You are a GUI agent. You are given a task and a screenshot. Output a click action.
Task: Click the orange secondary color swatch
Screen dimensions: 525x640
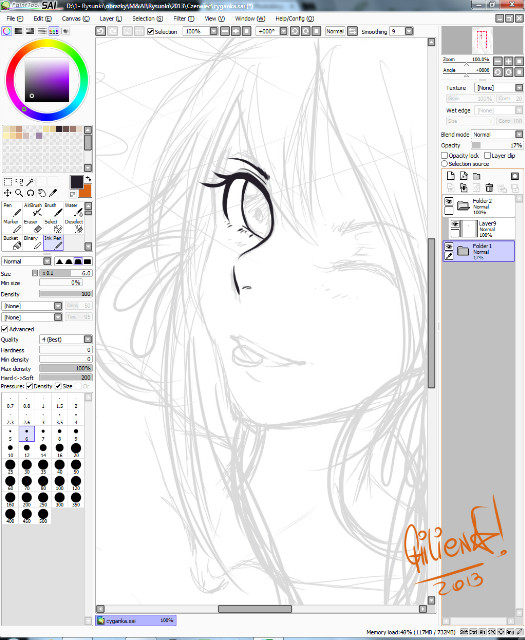(86, 192)
